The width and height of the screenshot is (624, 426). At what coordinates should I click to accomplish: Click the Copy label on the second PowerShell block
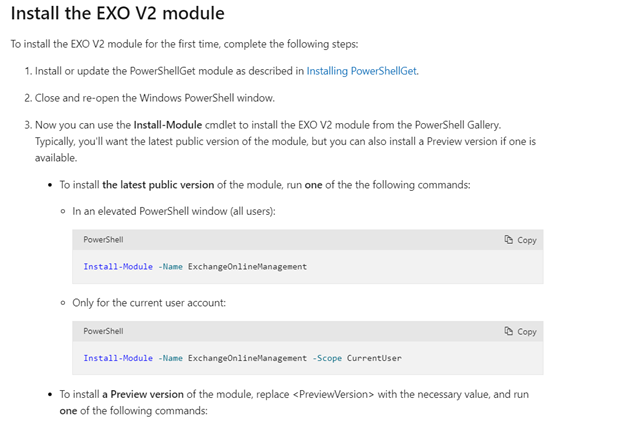pos(526,332)
